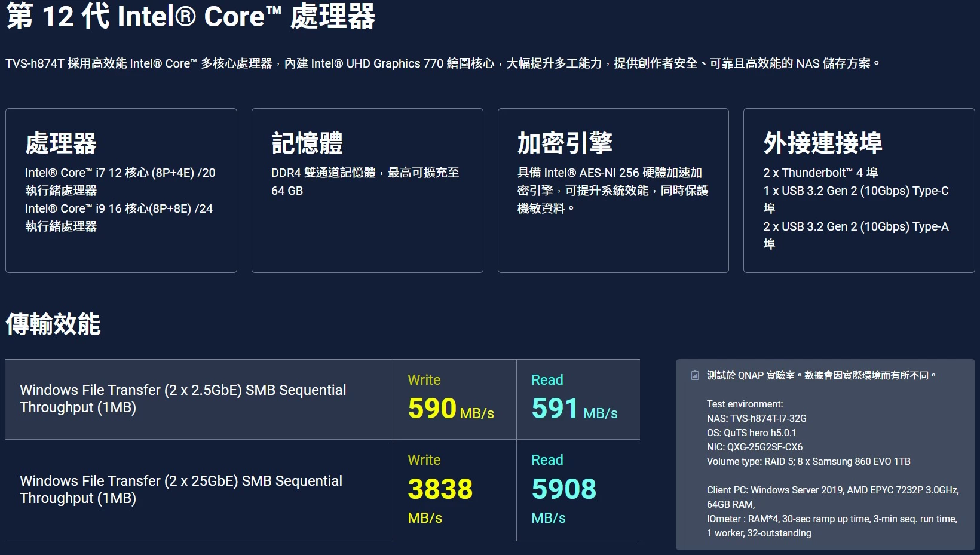Click the NAS: TVS-h874T-i7-32G line
The image size is (980, 555).
(757, 418)
